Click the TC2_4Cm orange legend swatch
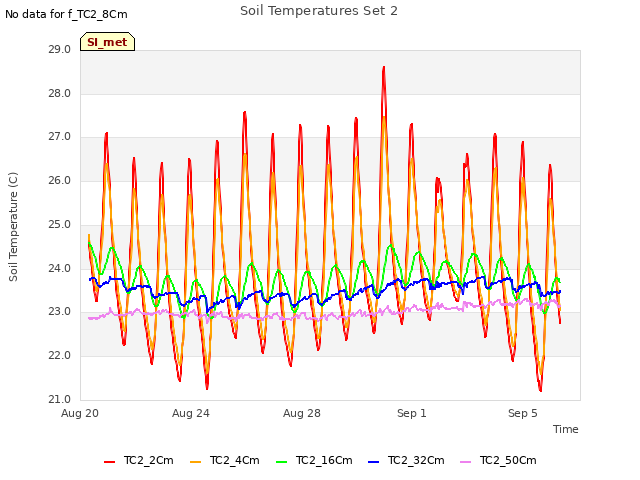This screenshot has height=480, width=640. (196, 462)
